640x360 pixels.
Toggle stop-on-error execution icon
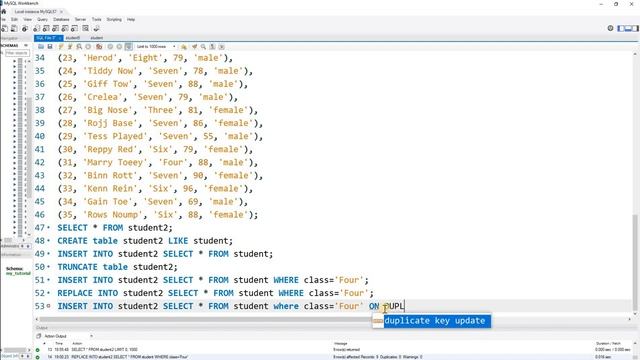point(99,47)
